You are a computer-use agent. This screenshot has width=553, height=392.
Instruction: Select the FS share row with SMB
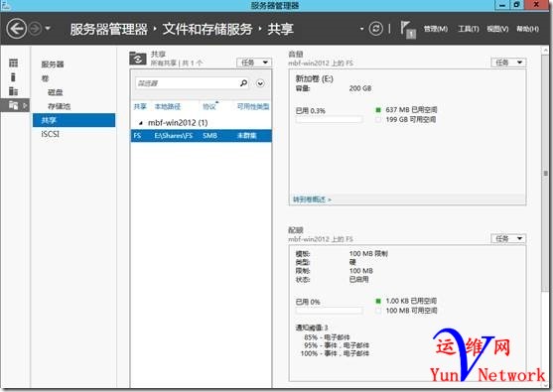201,136
